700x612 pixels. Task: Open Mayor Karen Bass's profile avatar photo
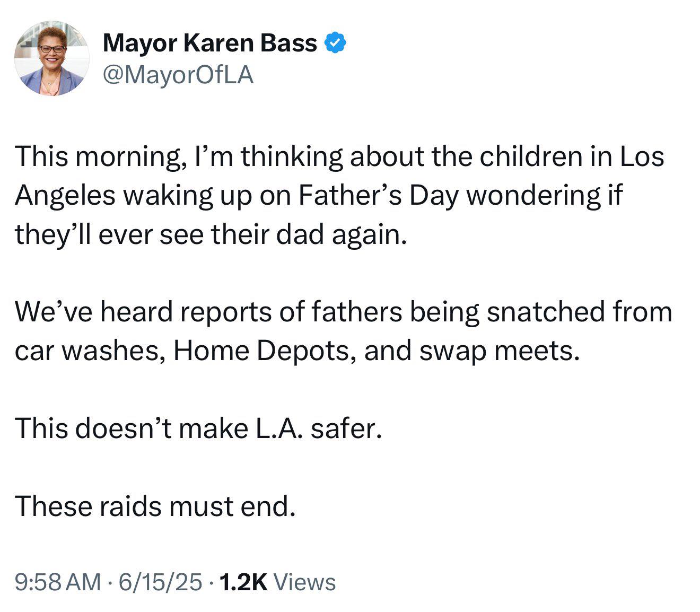point(52,58)
